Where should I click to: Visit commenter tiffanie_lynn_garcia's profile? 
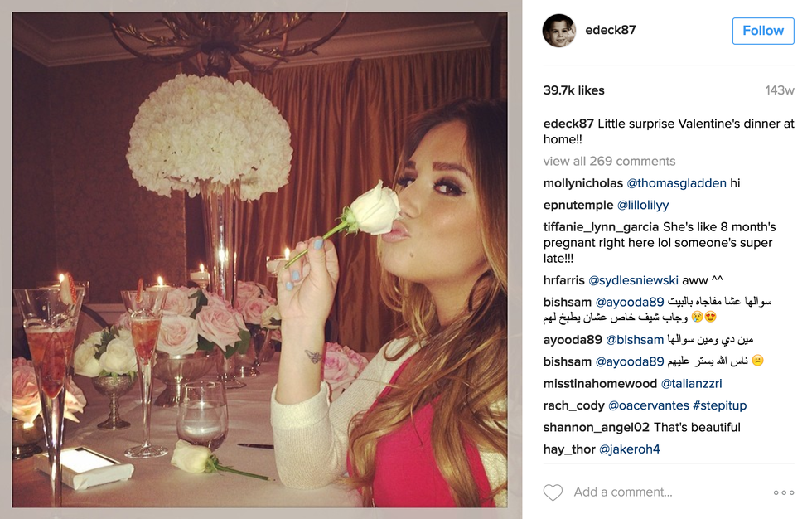[601, 227]
